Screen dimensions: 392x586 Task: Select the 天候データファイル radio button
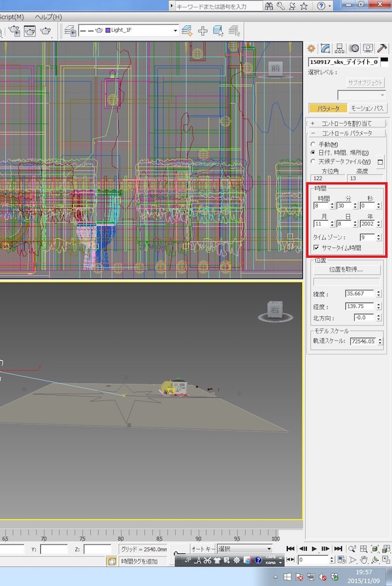click(313, 161)
